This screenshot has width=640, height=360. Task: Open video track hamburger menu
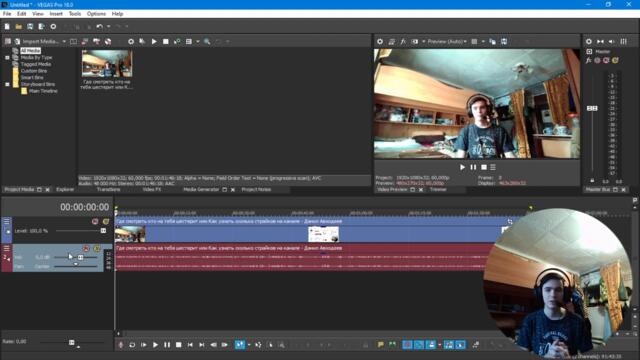(7, 222)
